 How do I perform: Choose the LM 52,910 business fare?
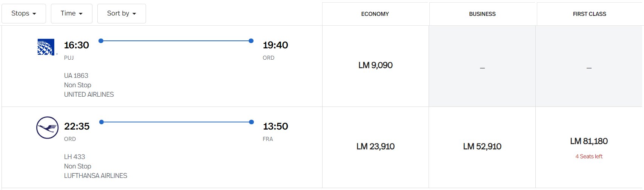tap(482, 147)
